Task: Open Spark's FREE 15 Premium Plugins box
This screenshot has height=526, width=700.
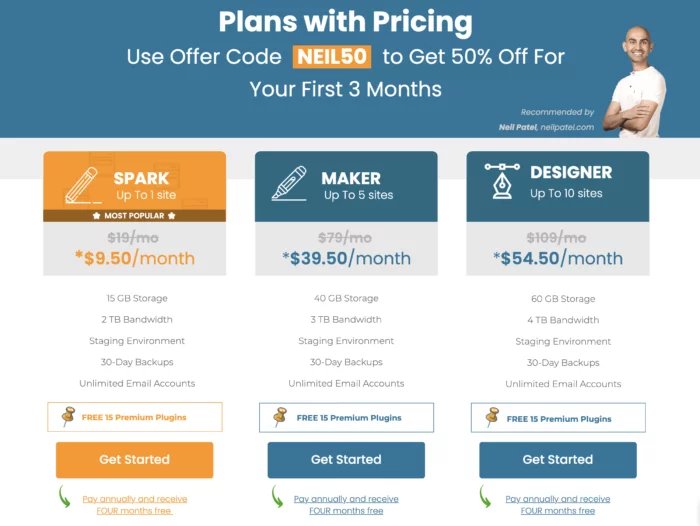Action: click(135, 417)
